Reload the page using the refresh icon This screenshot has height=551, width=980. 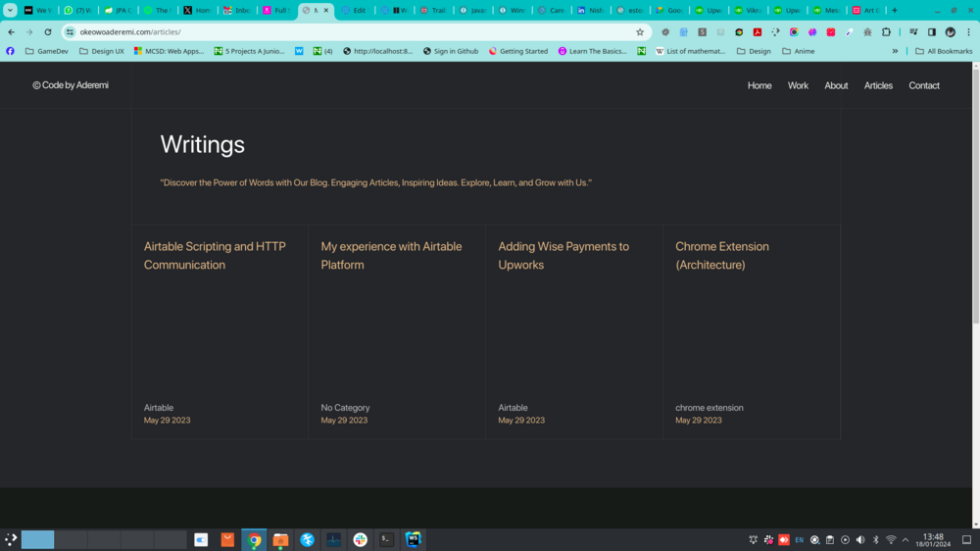point(47,32)
